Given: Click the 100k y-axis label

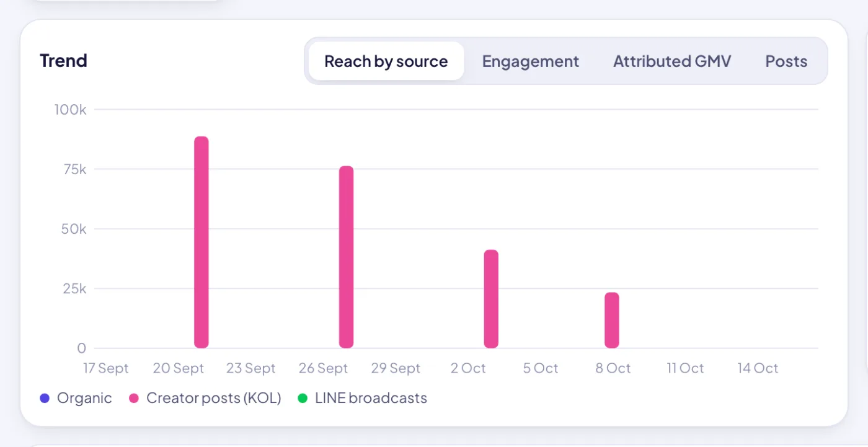Looking at the screenshot, I should 70,110.
